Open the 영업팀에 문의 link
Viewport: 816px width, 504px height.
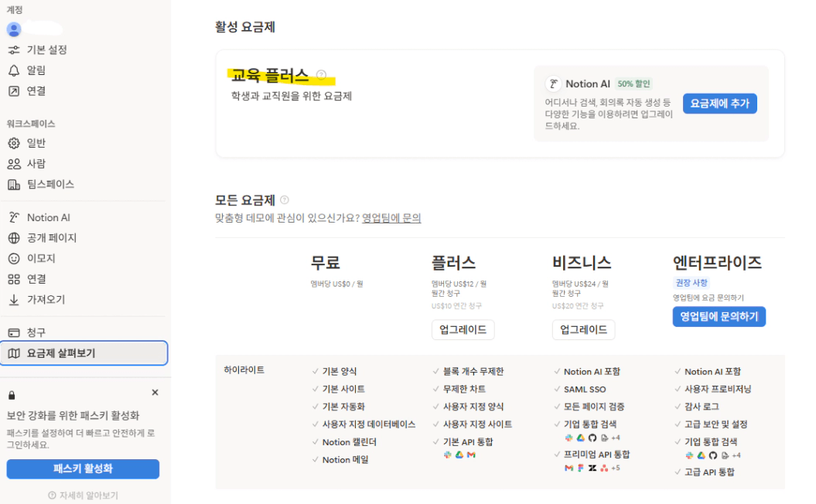click(391, 218)
